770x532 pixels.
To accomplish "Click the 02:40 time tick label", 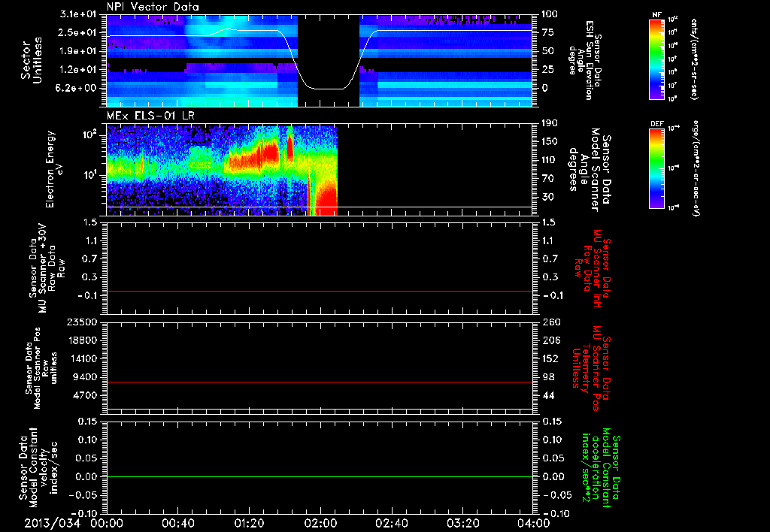I will [x=391, y=523].
